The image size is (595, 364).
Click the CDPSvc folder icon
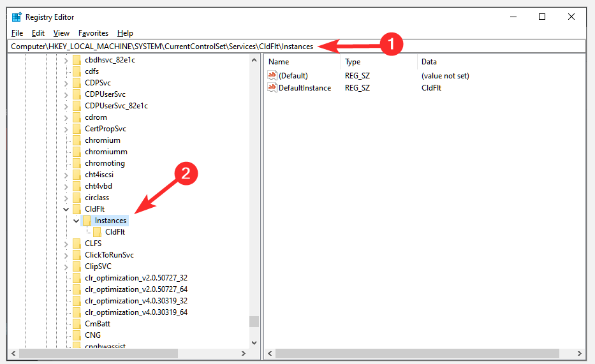tap(77, 83)
